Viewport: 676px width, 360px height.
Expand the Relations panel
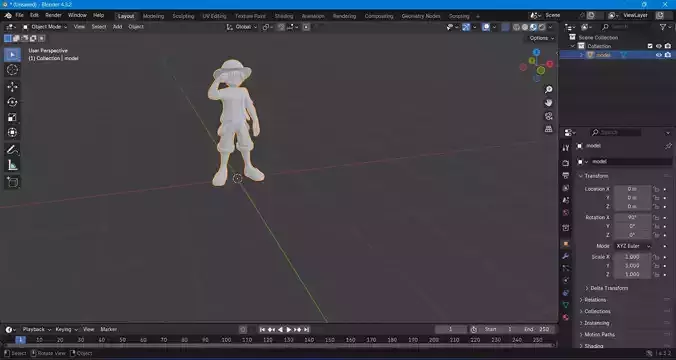595,300
